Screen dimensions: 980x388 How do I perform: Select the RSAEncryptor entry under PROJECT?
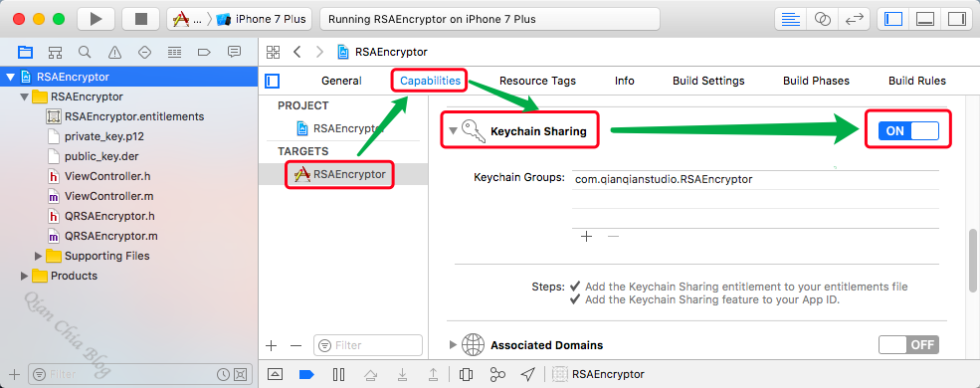(x=342, y=128)
